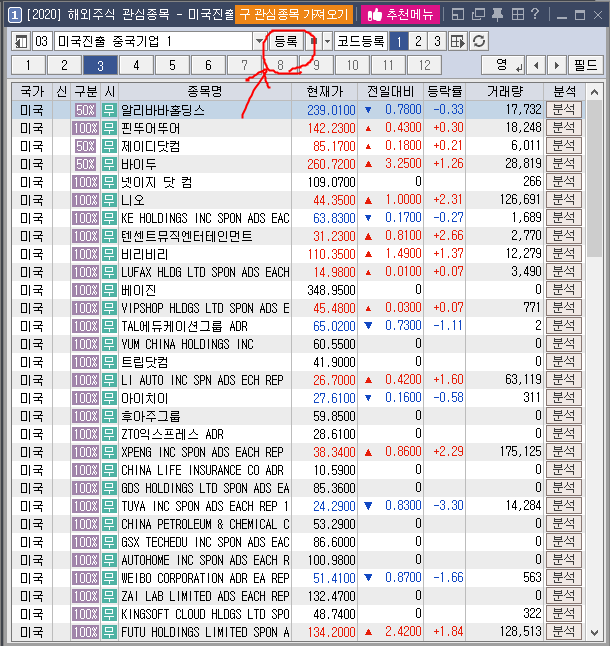This screenshot has width=610, height=646.
Task: Click the right arrow next to 필드
Action: pos(557,65)
